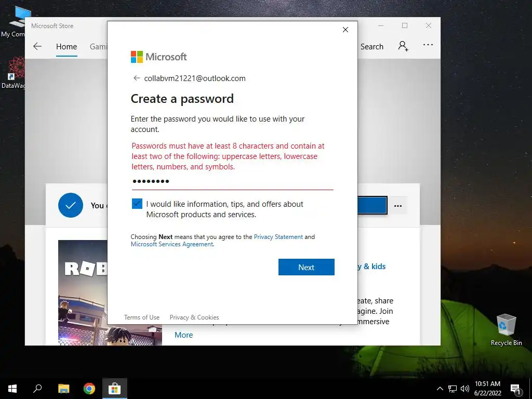Open the DataWag desktop shortcut
The image size is (532, 399).
13,73
